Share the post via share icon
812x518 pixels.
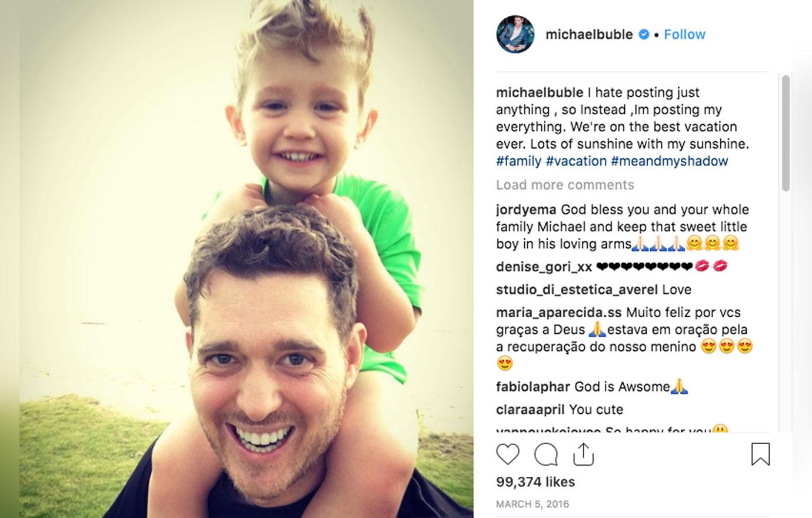tap(583, 454)
